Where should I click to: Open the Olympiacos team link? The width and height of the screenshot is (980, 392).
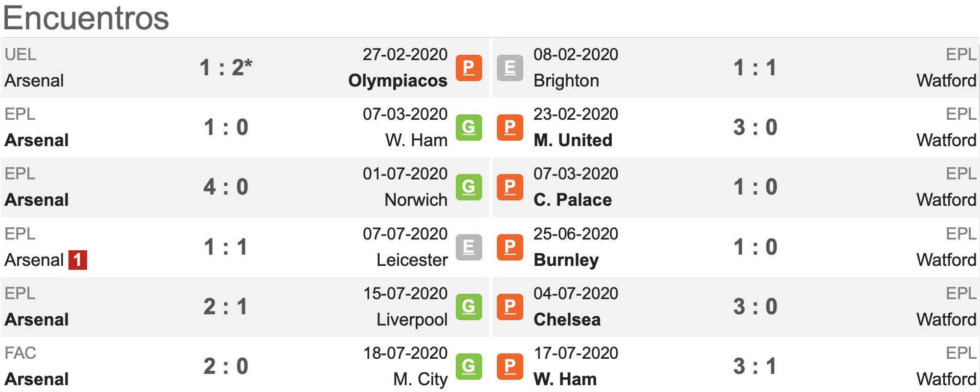(x=398, y=81)
